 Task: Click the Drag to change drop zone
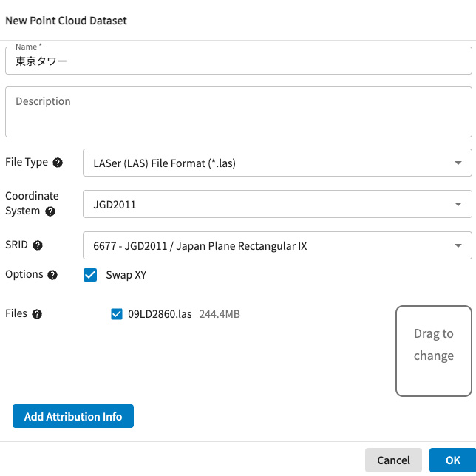click(433, 351)
